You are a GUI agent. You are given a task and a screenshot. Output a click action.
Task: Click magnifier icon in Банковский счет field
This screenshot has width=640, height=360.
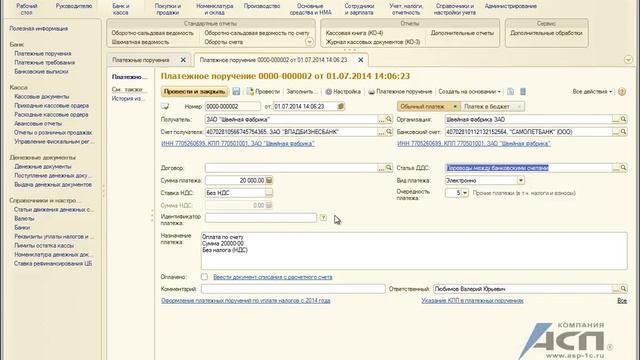point(623,132)
